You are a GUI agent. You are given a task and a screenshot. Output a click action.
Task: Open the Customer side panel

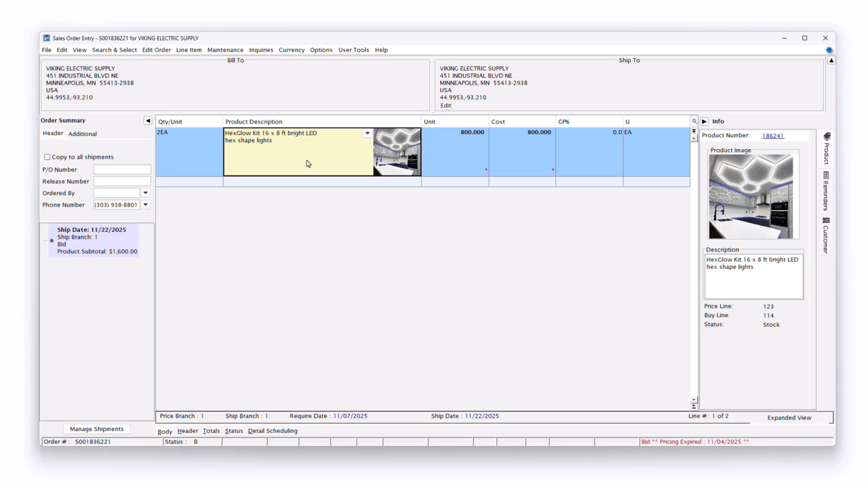tap(826, 236)
